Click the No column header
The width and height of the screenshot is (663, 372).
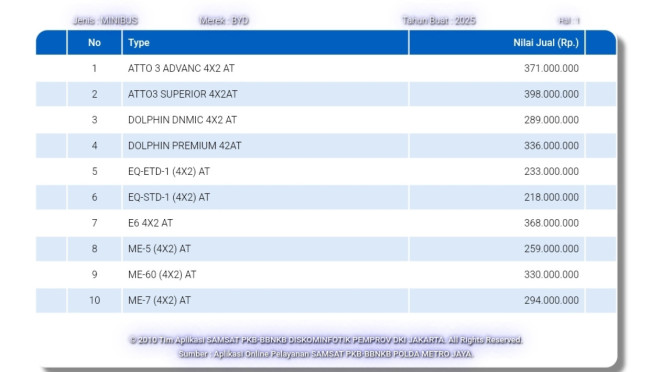pyautogui.click(x=94, y=43)
